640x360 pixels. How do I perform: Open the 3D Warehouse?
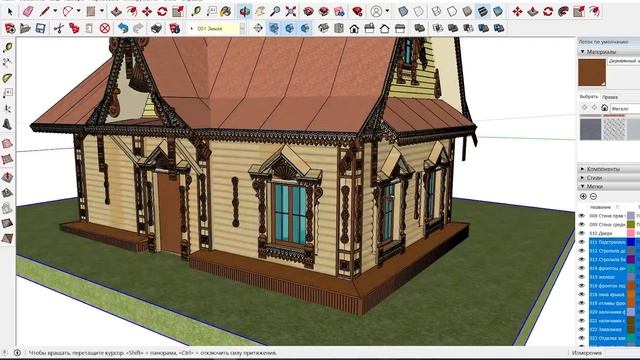309,11
